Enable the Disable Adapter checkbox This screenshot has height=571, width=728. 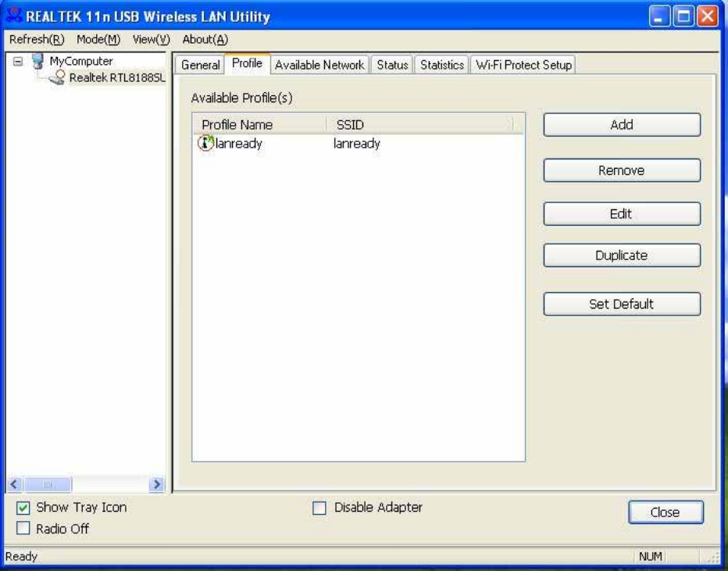[319, 508]
